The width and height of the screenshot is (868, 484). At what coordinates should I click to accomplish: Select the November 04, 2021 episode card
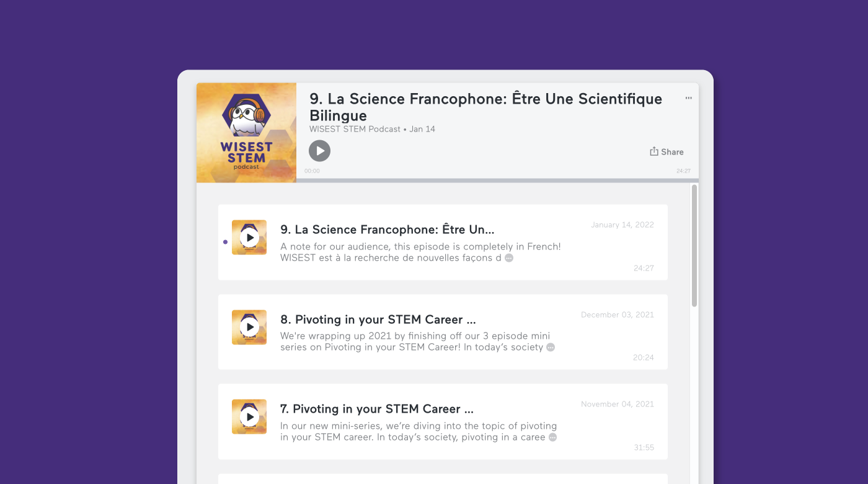tap(443, 421)
